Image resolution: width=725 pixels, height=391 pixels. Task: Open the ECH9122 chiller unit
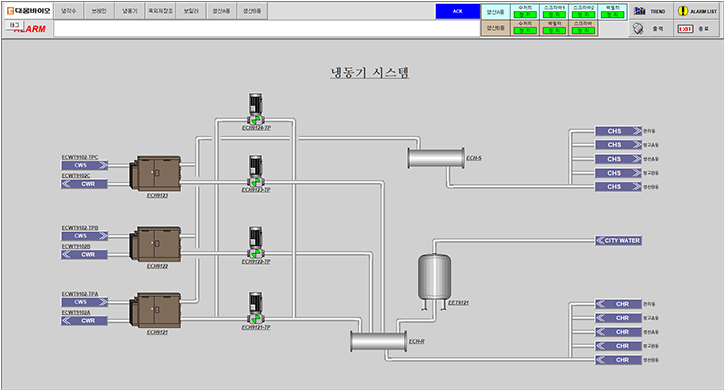[x=155, y=244]
